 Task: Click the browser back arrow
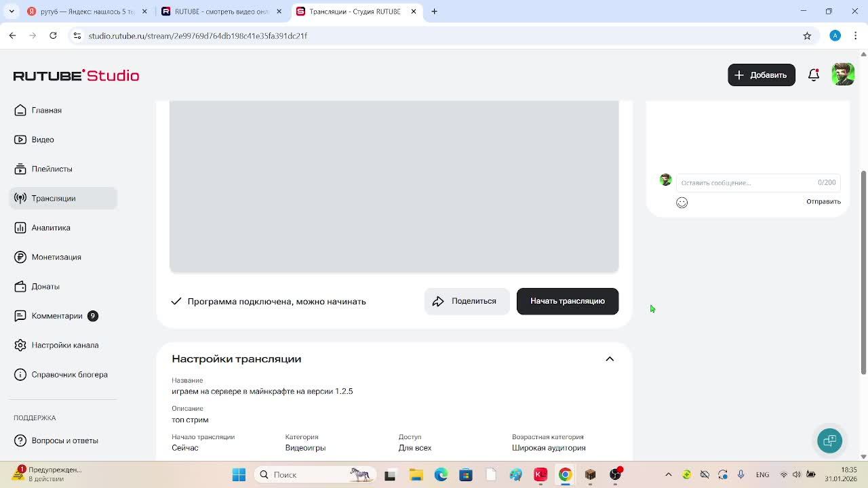pyautogui.click(x=12, y=36)
